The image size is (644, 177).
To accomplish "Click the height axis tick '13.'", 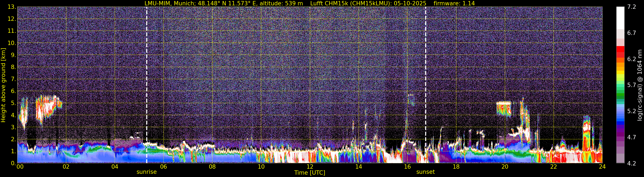I will click(x=12, y=7).
